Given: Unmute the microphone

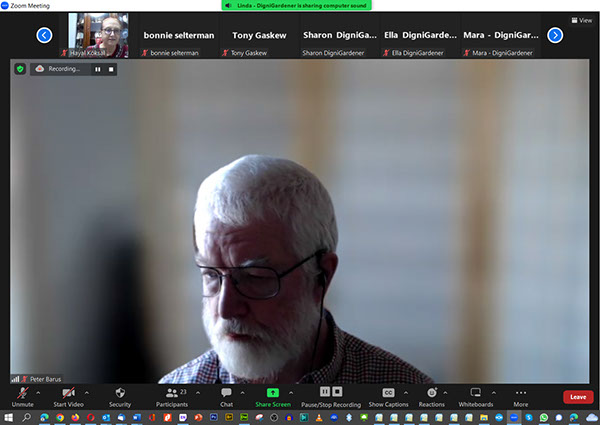Looking at the screenshot, I should tap(23, 397).
